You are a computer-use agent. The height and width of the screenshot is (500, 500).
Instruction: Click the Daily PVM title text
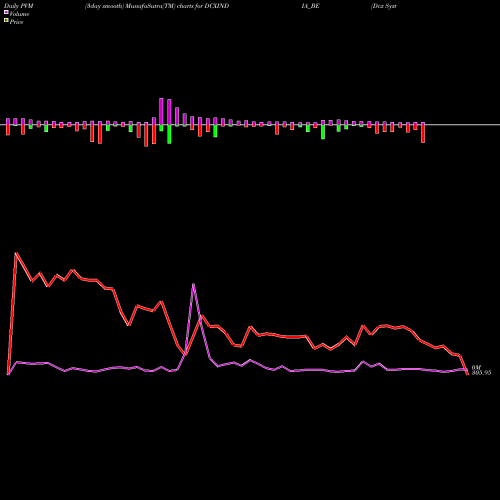pyautogui.click(x=19, y=6)
